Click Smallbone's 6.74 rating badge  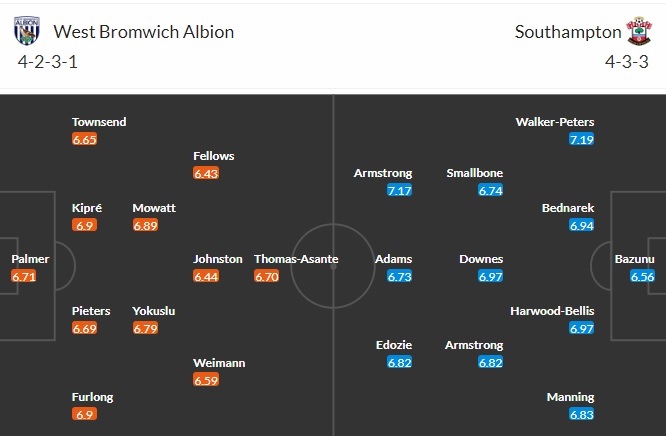pyautogui.click(x=488, y=191)
